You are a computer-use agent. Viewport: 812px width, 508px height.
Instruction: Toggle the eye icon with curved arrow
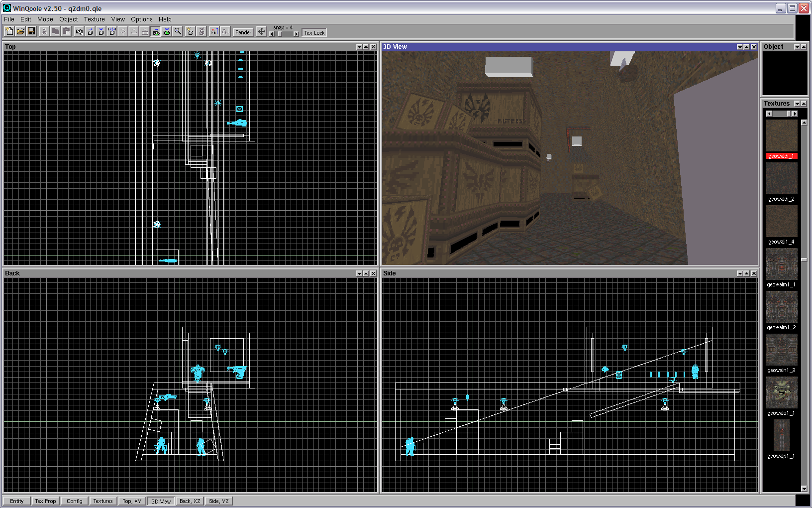(x=167, y=31)
